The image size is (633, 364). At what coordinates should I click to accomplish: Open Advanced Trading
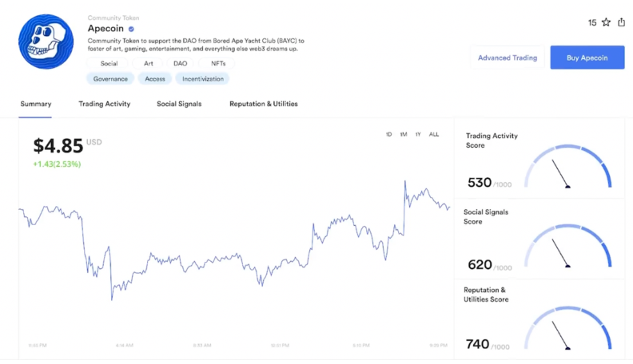click(508, 57)
